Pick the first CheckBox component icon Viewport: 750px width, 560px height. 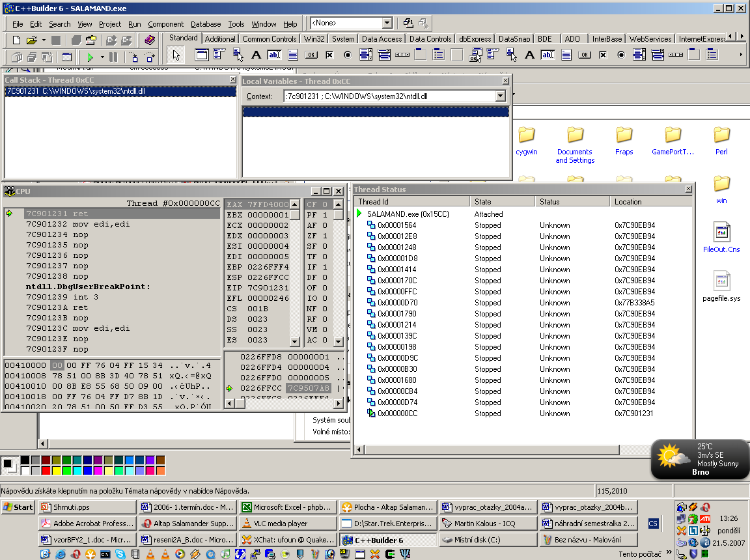point(329,55)
